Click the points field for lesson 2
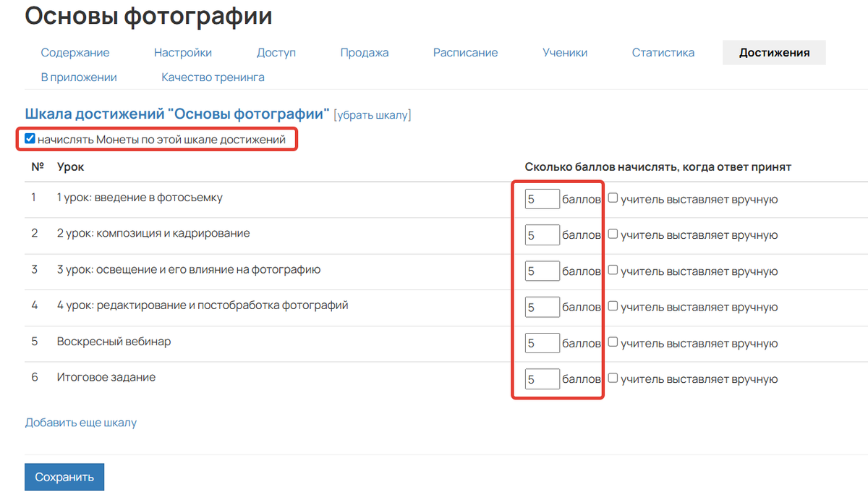Image resolution: width=868 pixels, height=503 pixels. click(x=542, y=235)
